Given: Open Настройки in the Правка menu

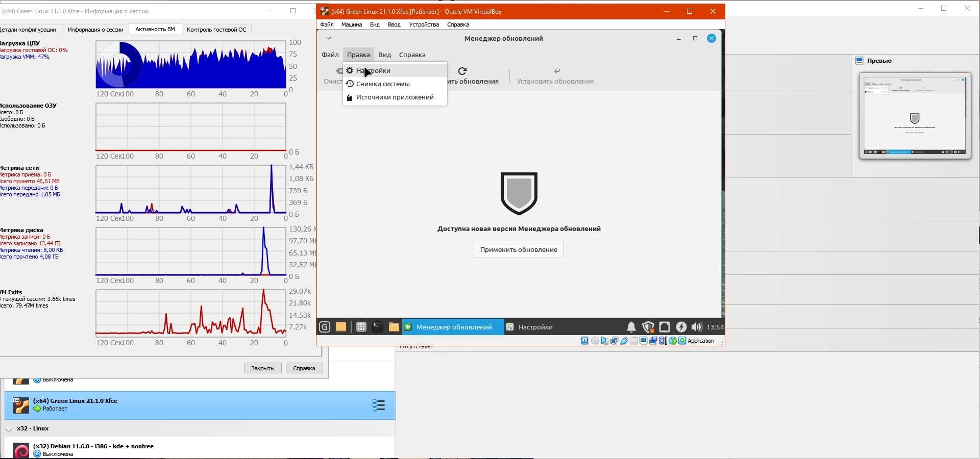Looking at the screenshot, I should click(395, 70).
